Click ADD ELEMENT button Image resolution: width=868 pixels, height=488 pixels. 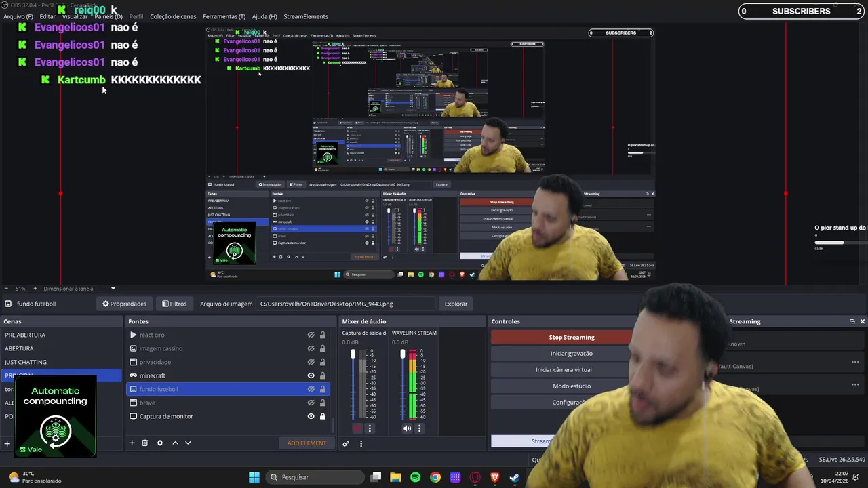(307, 443)
